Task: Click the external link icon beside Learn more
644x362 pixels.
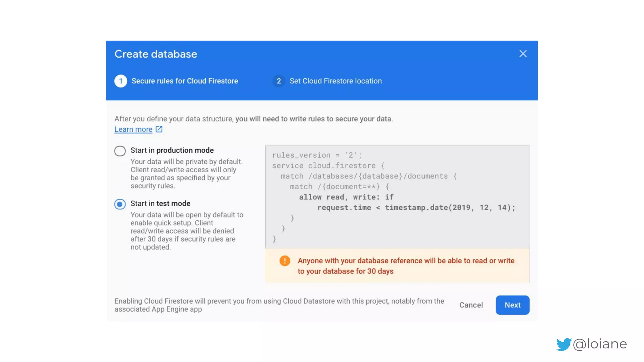Action: 159,129
